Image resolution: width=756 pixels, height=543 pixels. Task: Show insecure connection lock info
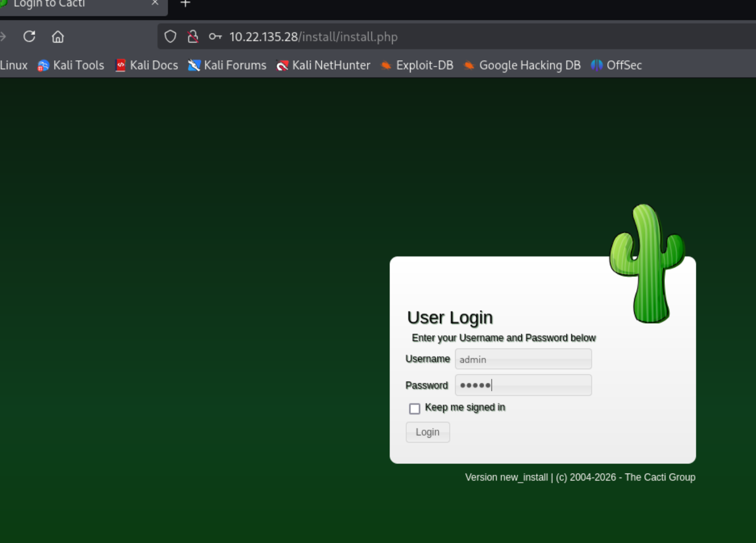pos(193,37)
